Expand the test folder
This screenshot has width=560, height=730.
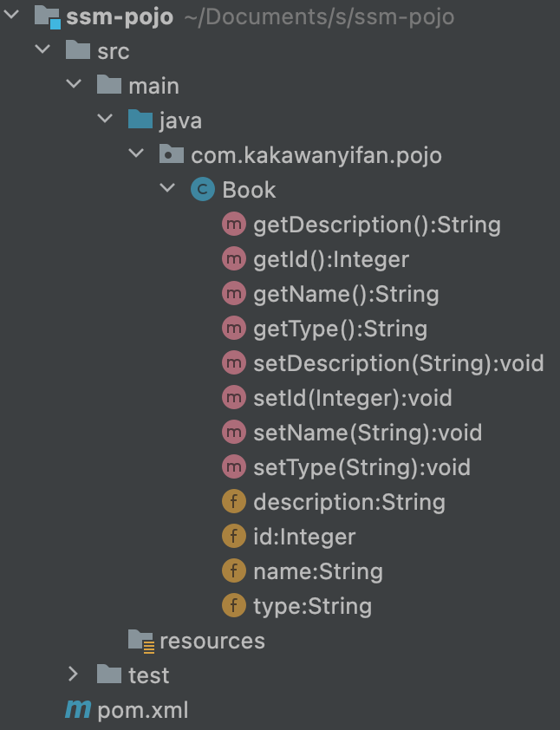73,675
